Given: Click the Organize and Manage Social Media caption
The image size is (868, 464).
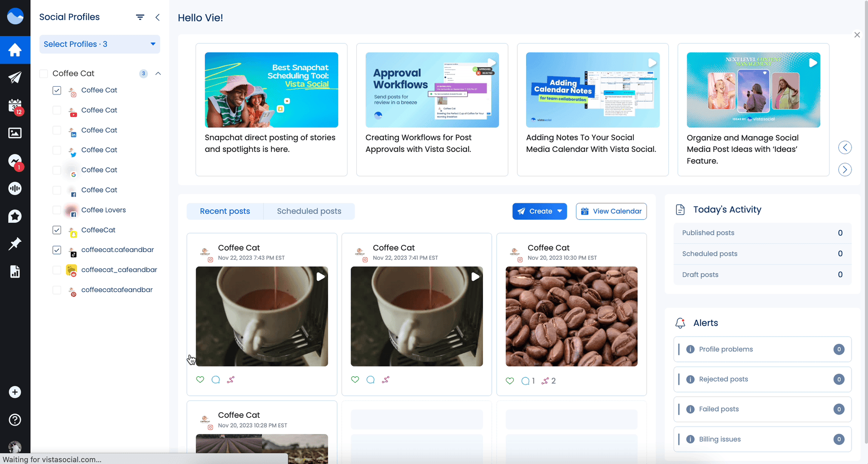Looking at the screenshot, I should coord(743,149).
